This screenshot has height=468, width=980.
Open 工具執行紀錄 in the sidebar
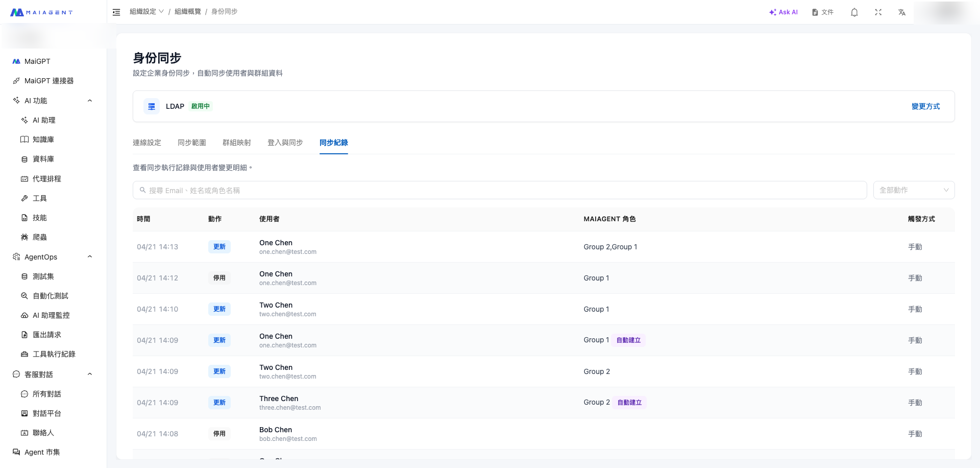coord(54,354)
